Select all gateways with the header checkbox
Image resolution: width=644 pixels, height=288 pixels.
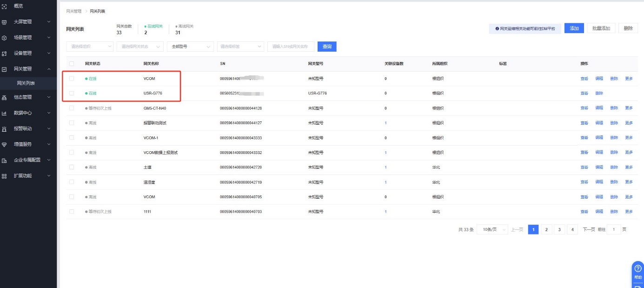click(72, 64)
